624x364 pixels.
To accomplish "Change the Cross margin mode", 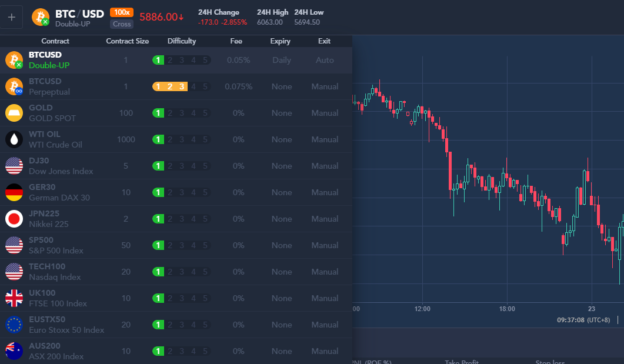I will click(122, 24).
